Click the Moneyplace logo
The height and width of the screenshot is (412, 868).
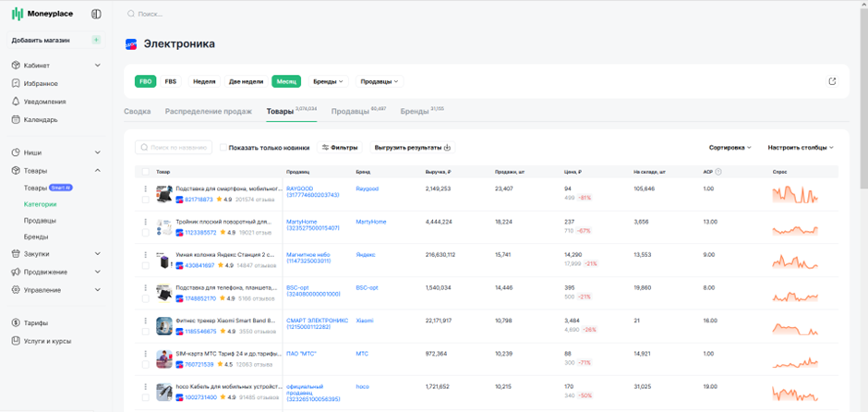42,14
